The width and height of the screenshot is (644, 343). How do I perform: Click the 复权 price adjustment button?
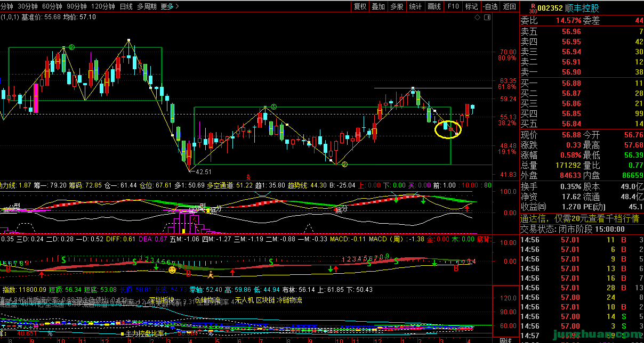(x=360, y=6)
